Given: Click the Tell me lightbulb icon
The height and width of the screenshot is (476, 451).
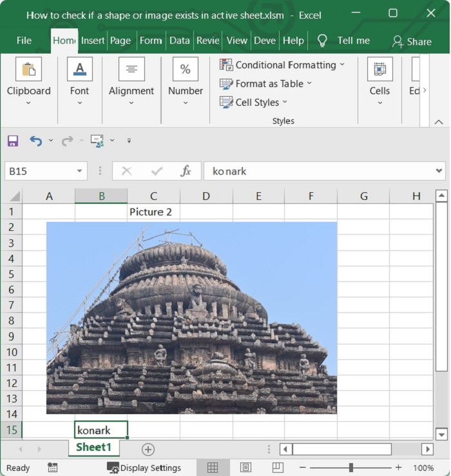Looking at the screenshot, I should point(322,41).
